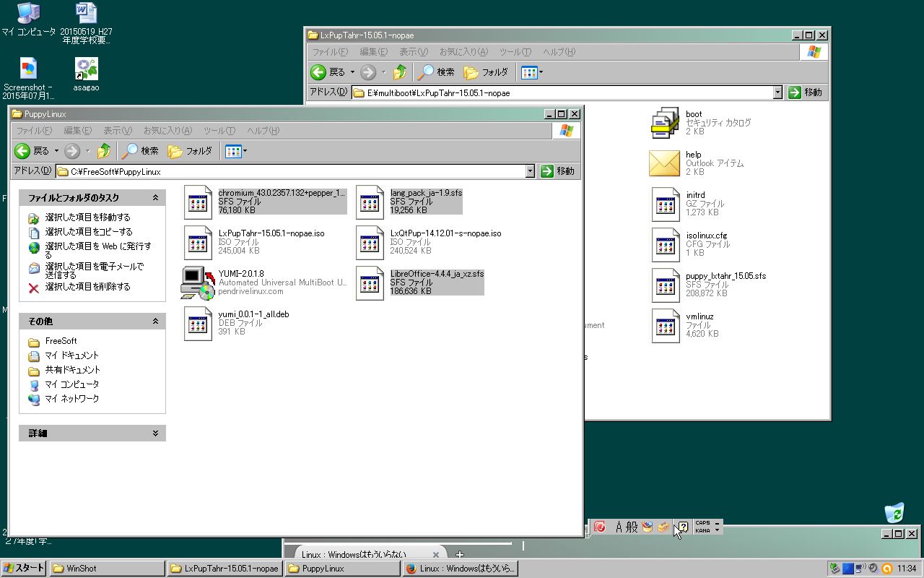Select file puppy_lxtahr_15.05.sfs
This screenshot has width=924, height=578.
(x=725, y=276)
